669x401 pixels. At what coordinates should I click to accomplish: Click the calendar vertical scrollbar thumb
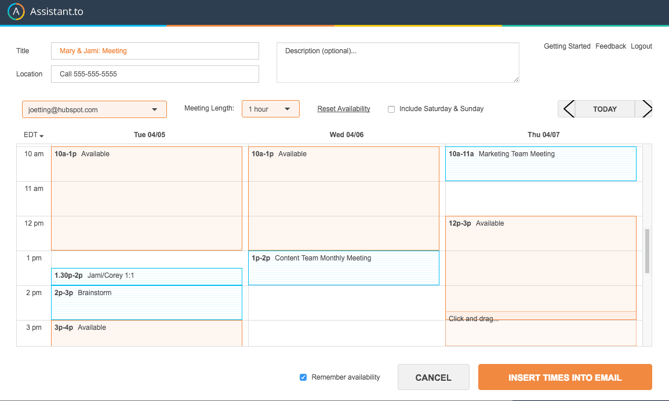pos(647,250)
